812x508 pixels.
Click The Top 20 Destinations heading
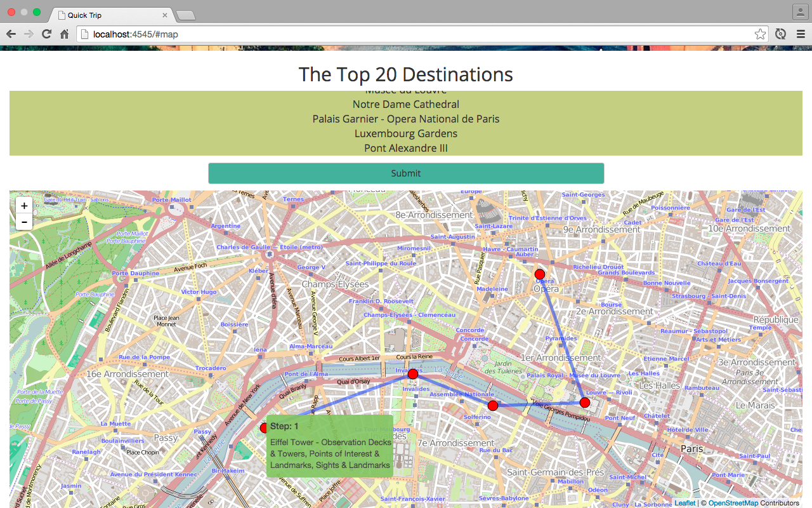[x=406, y=74]
